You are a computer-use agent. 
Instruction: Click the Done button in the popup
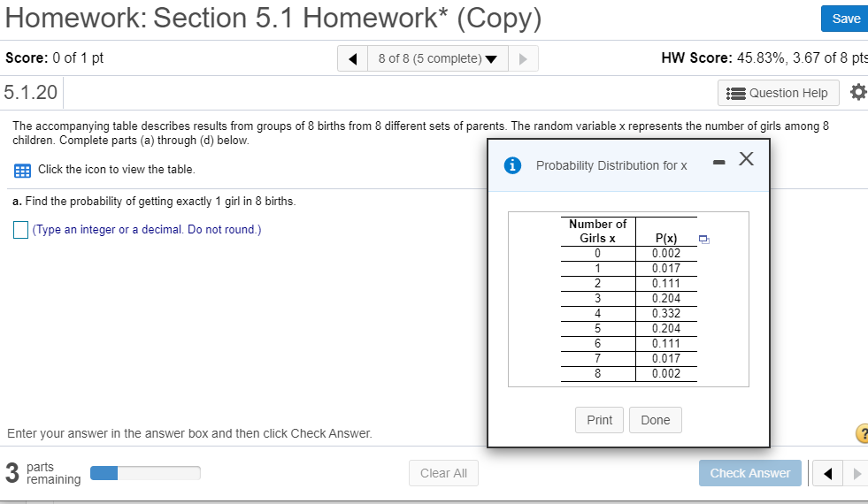pyautogui.click(x=656, y=421)
